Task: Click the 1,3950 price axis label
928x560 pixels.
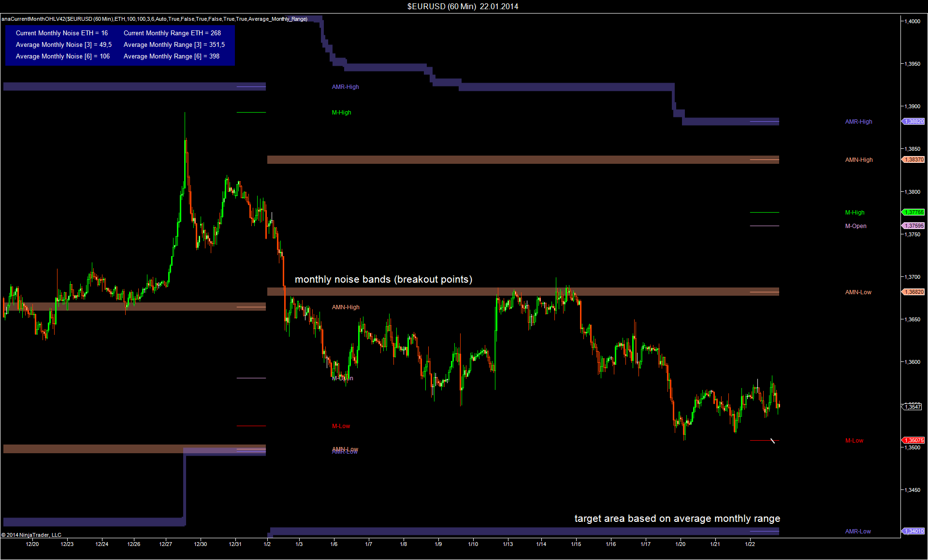Action: pyautogui.click(x=913, y=64)
